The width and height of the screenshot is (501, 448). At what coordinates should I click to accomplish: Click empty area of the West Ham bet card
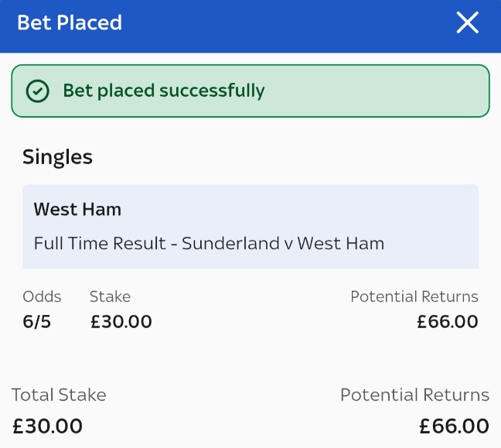coord(348,209)
